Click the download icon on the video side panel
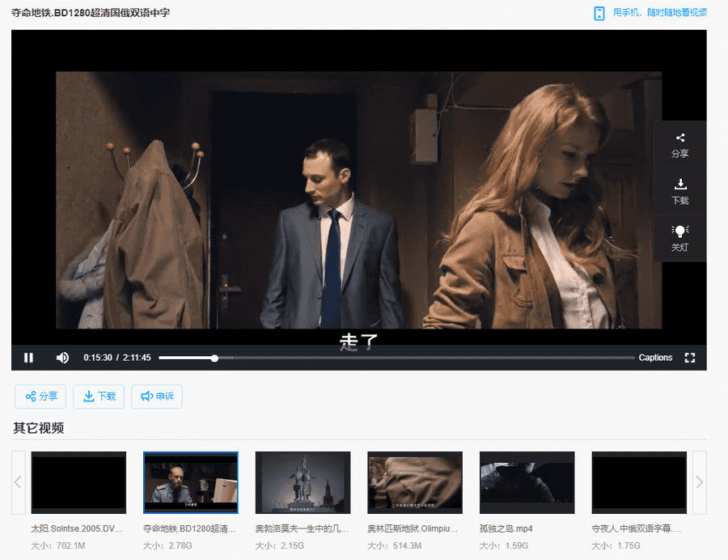The height and width of the screenshot is (560, 728). [680, 185]
